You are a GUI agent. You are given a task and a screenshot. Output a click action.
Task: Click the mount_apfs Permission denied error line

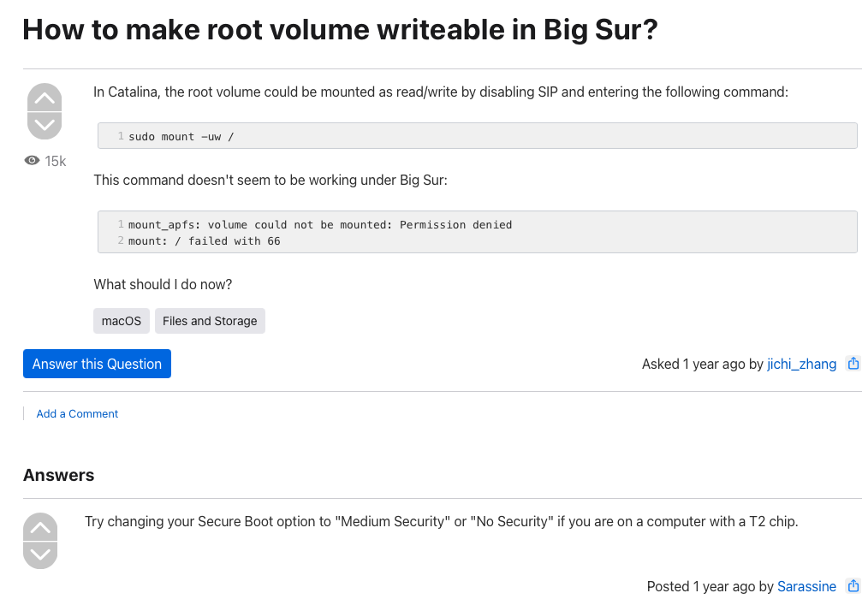click(x=320, y=225)
